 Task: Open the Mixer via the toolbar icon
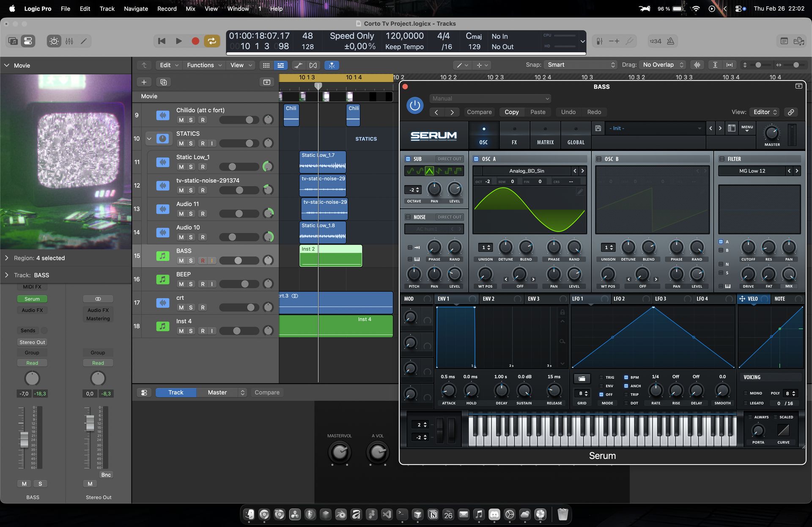coord(69,41)
